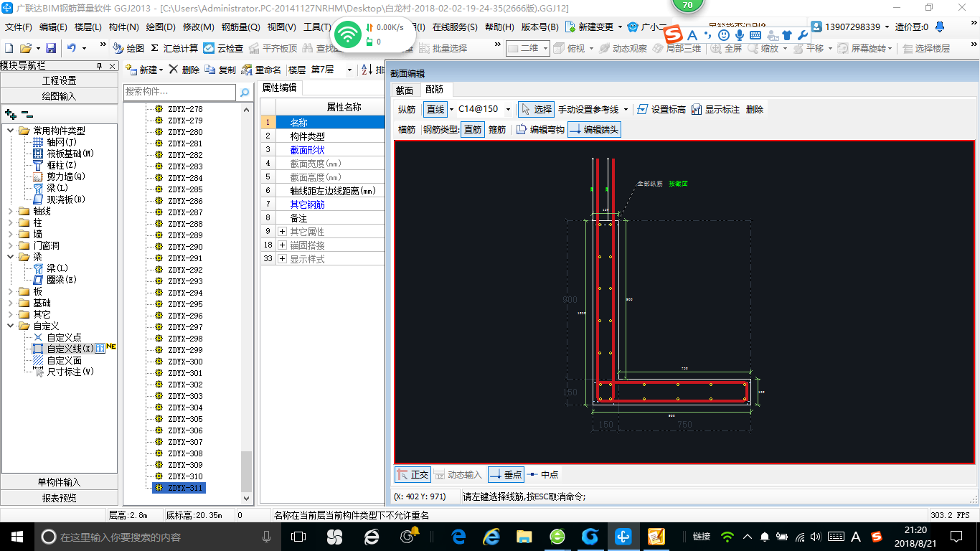
Task: Select 尺寸标注(W) dimension item
Action: (x=64, y=372)
